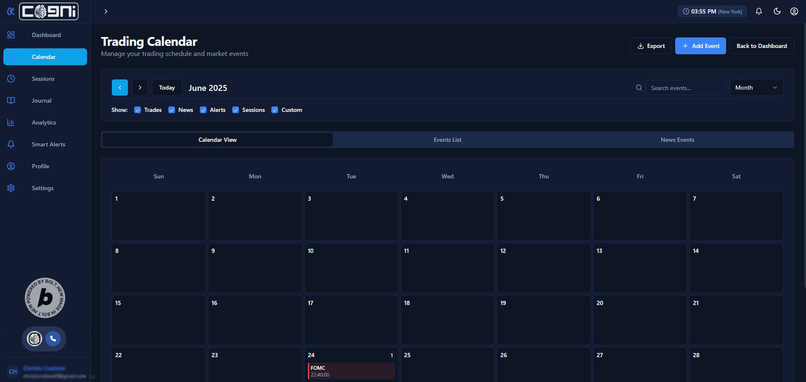Open the Month view dropdown
806x382 pixels.
757,87
